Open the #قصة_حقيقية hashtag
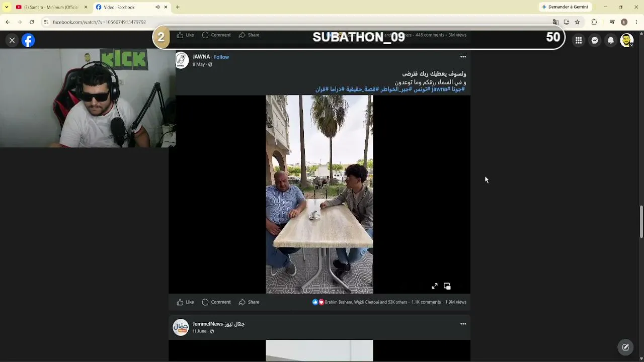644x362 pixels. 361,89
